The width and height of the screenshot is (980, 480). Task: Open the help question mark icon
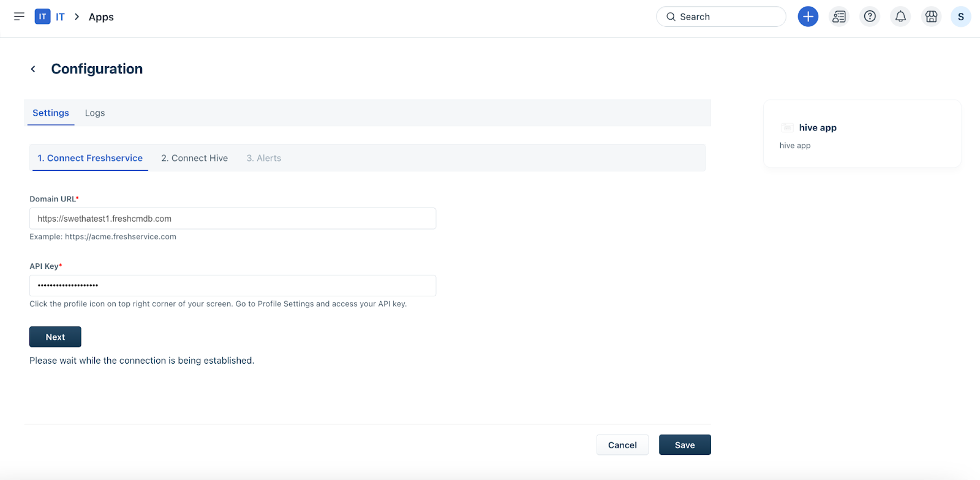870,17
